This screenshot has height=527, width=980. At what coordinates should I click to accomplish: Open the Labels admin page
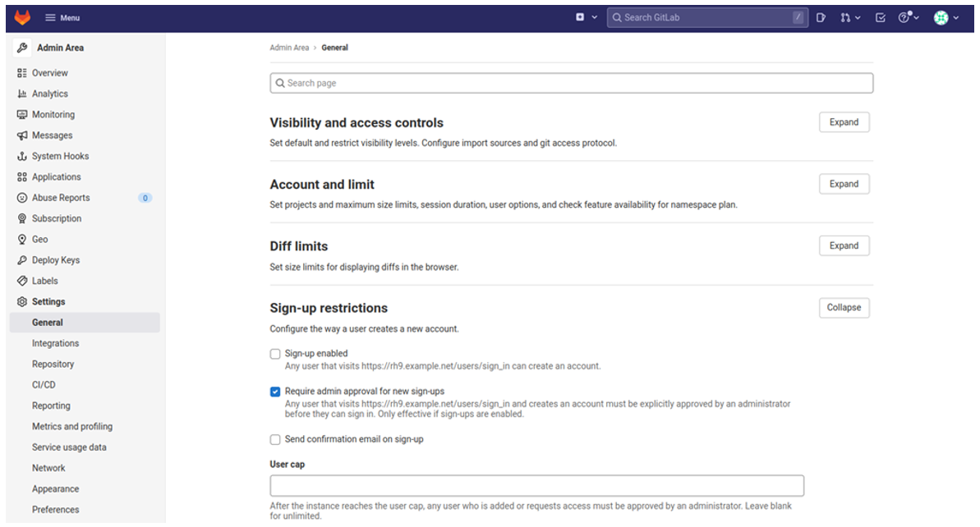pyautogui.click(x=45, y=281)
